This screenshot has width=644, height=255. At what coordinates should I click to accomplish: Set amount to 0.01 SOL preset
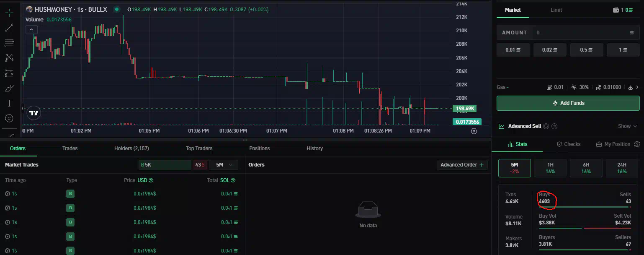point(513,50)
